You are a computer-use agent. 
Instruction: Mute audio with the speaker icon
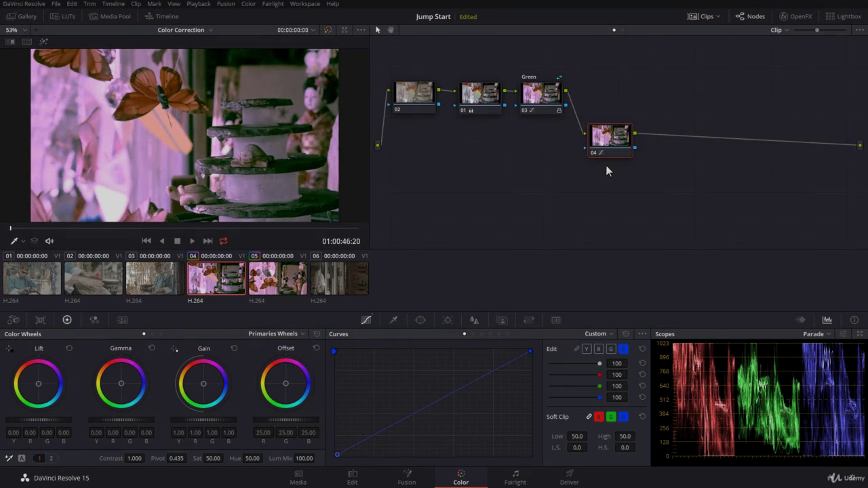[x=49, y=241]
